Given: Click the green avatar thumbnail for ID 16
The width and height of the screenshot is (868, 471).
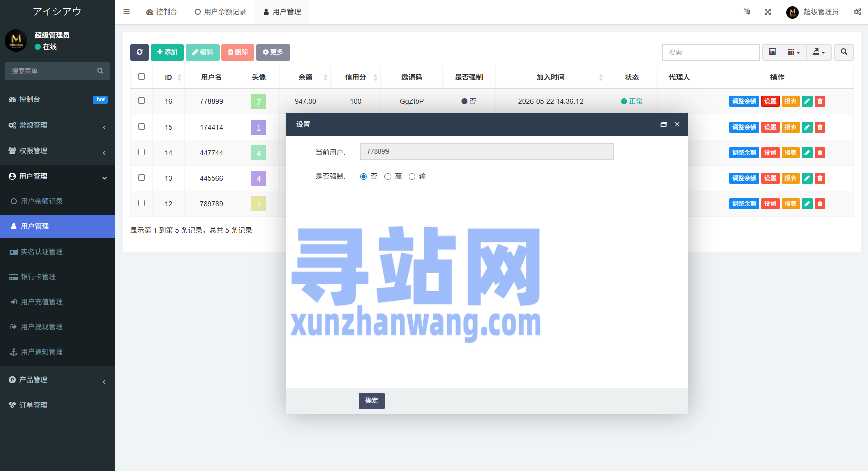Looking at the screenshot, I should coord(259,101).
